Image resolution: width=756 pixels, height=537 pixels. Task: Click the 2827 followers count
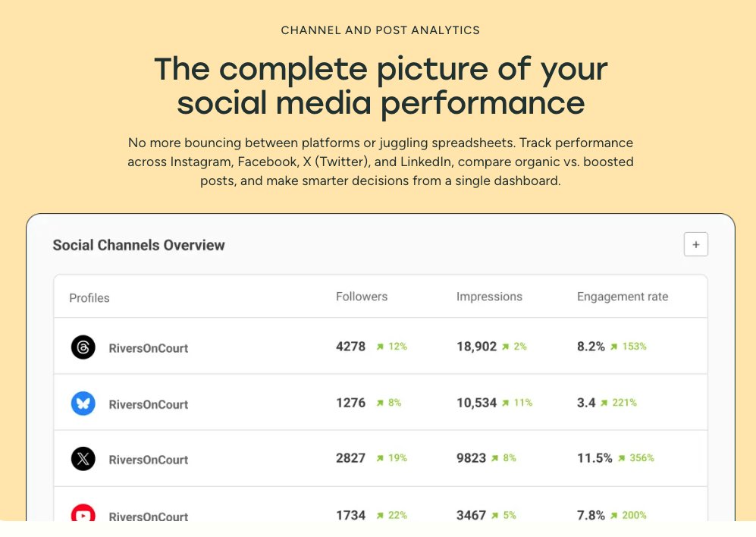click(350, 458)
